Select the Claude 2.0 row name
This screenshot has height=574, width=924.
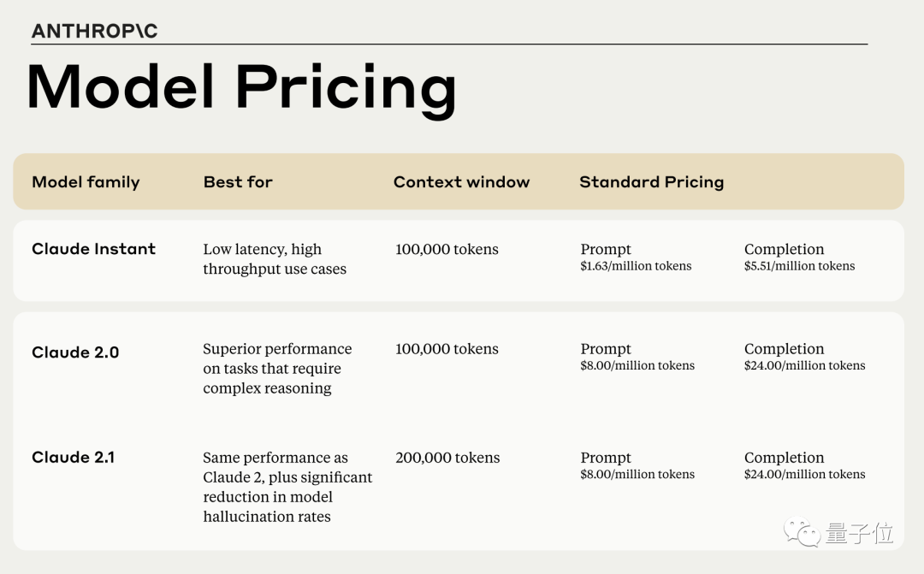[x=75, y=352]
